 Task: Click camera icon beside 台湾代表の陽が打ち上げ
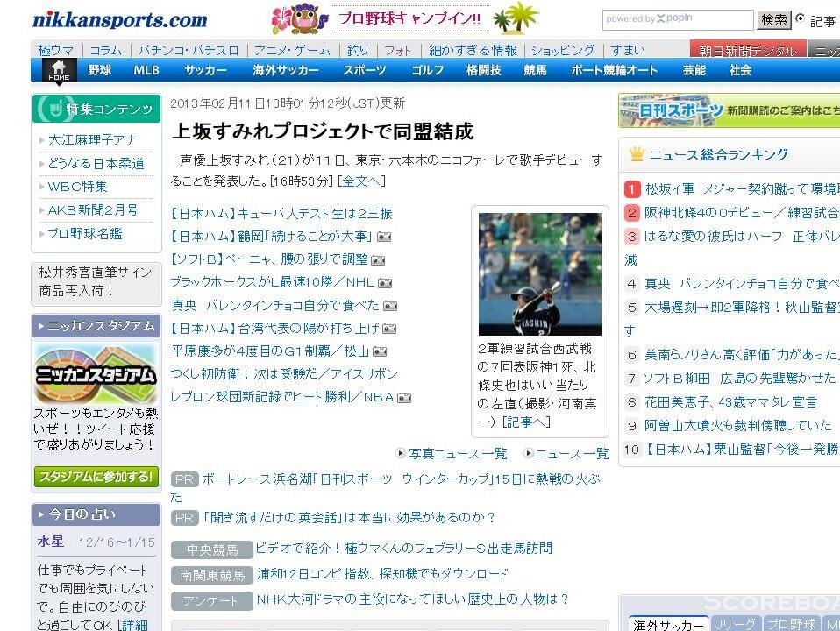click(389, 330)
